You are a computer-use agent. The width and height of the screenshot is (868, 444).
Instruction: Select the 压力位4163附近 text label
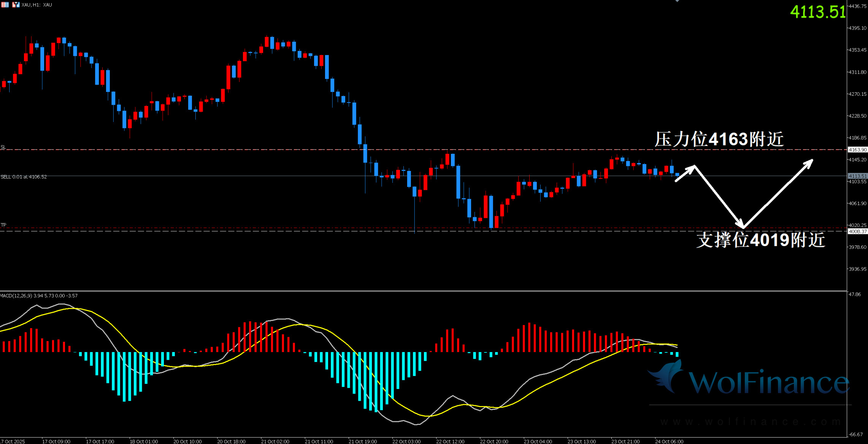719,139
